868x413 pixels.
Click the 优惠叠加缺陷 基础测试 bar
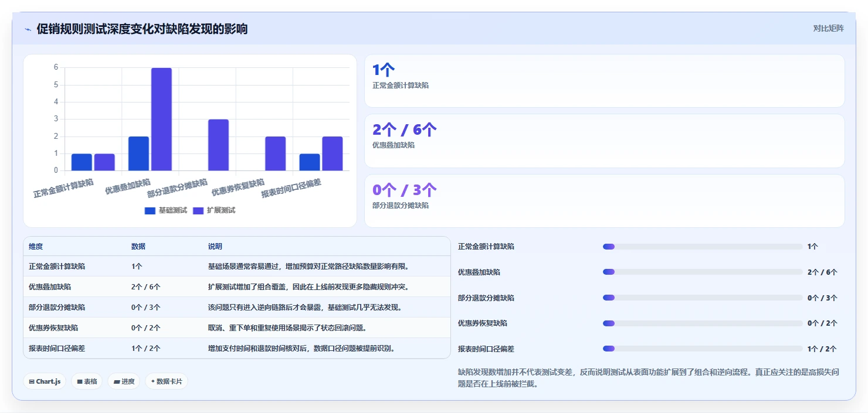click(138, 153)
